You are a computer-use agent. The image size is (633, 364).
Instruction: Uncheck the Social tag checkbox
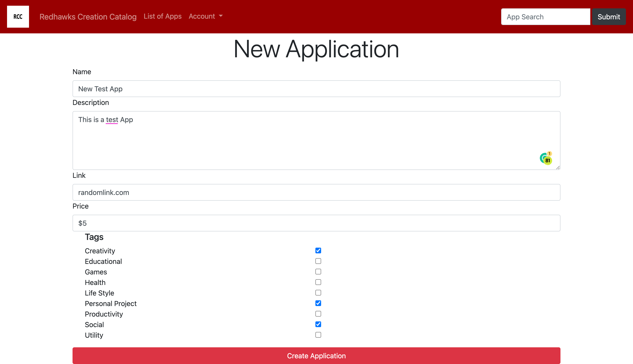click(318, 324)
